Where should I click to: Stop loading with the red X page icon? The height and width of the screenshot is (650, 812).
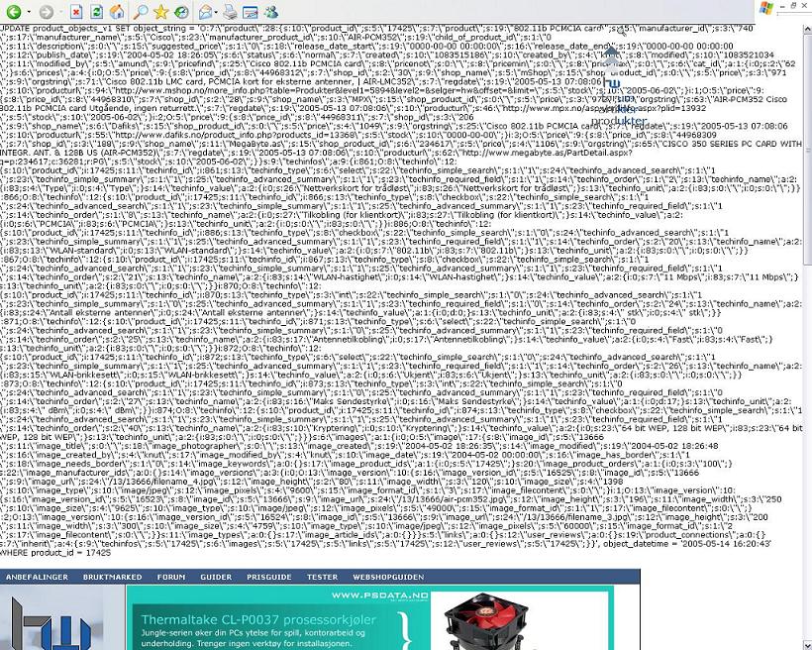pyautogui.click(x=76, y=12)
